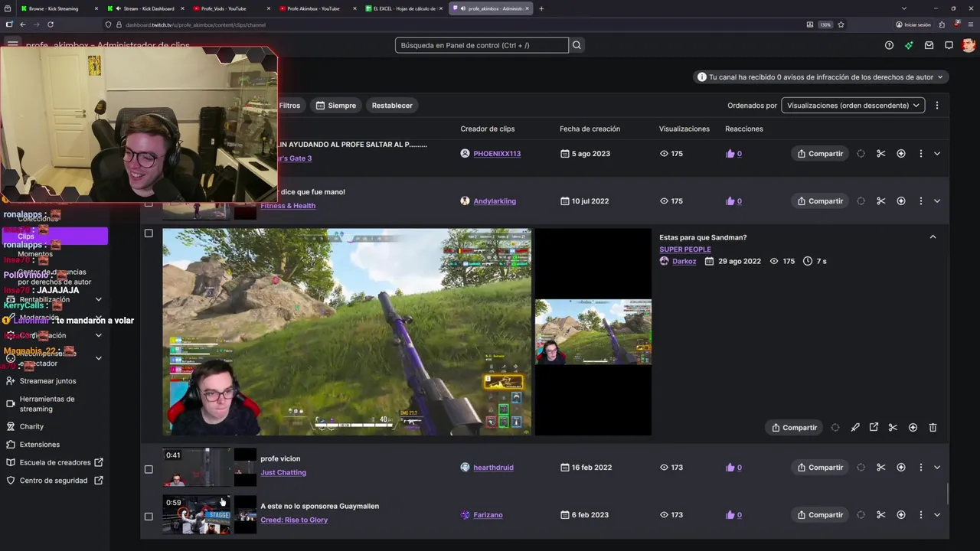Tick the checkbox for Guaymallen clip
The width and height of the screenshot is (980, 551).
point(149,517)
